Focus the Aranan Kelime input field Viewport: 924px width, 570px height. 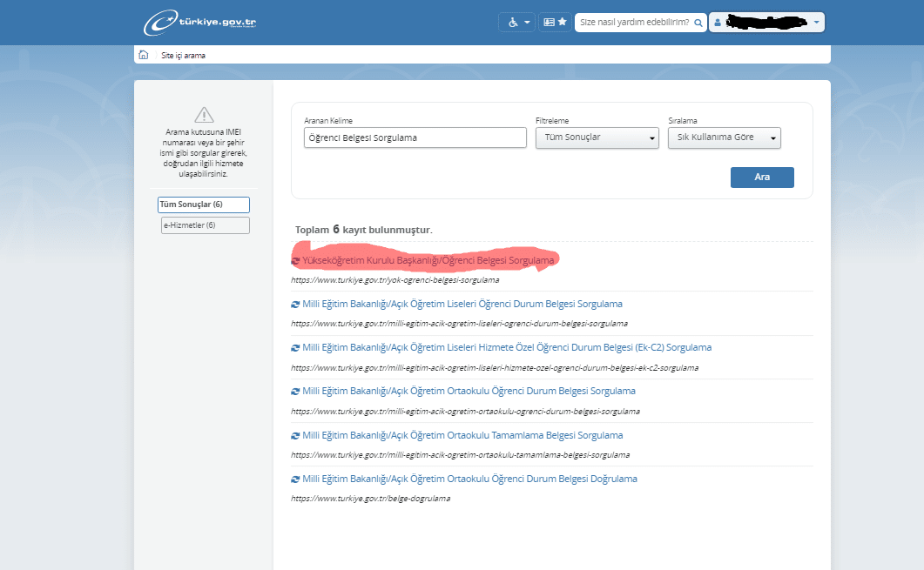[415, 137]
